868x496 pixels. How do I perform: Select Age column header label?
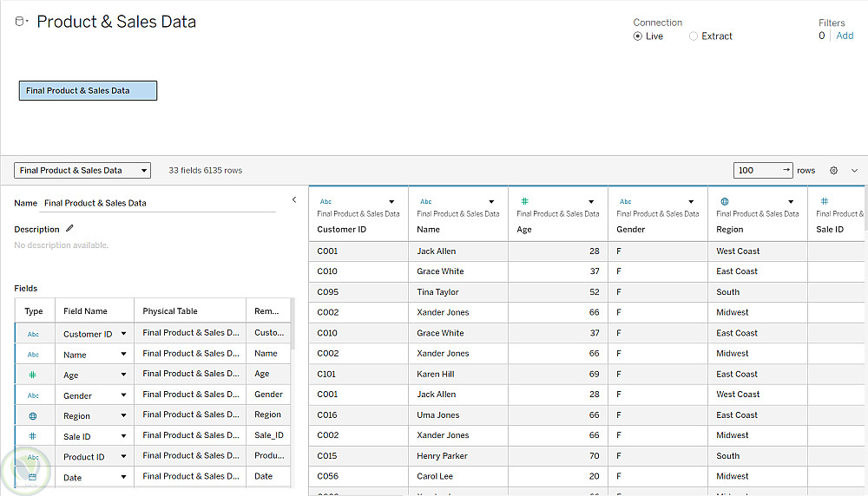point(524,230)
